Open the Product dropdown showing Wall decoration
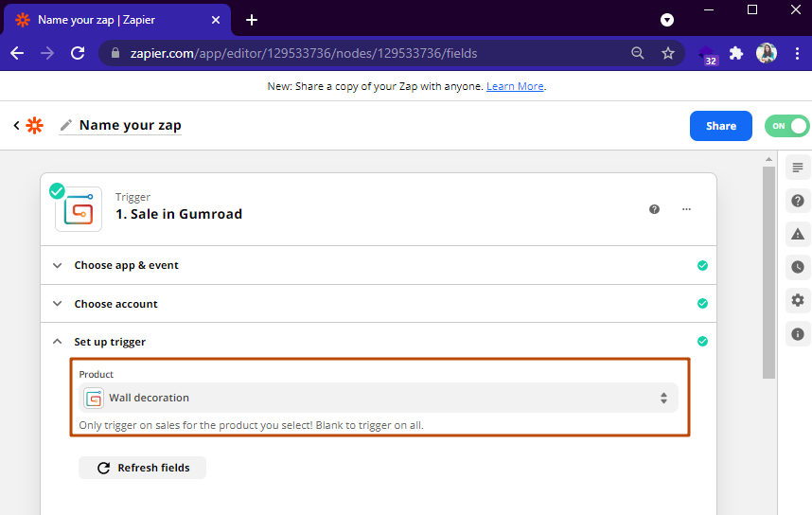Image resolution: width=812 pixels, height=515 pixels. tap(379, 398)
